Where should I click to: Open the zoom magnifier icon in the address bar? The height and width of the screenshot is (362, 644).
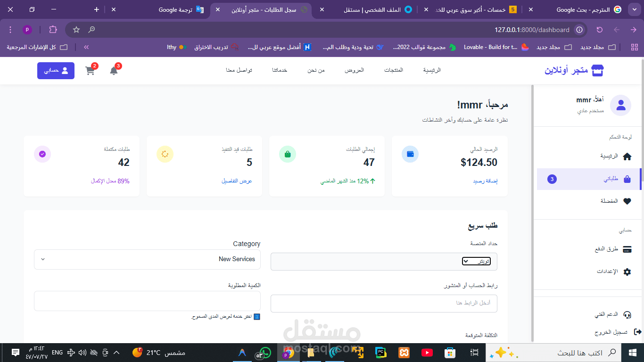click(x=91, y=30)
